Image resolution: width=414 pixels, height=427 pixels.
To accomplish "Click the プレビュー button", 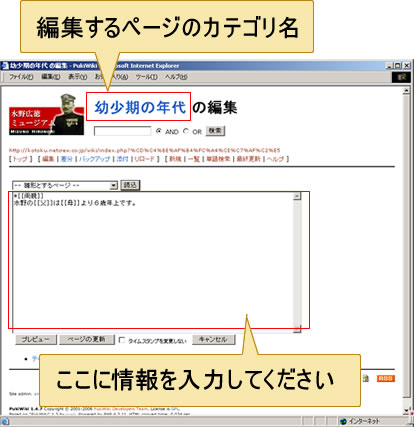I will [x=36, y=340].
